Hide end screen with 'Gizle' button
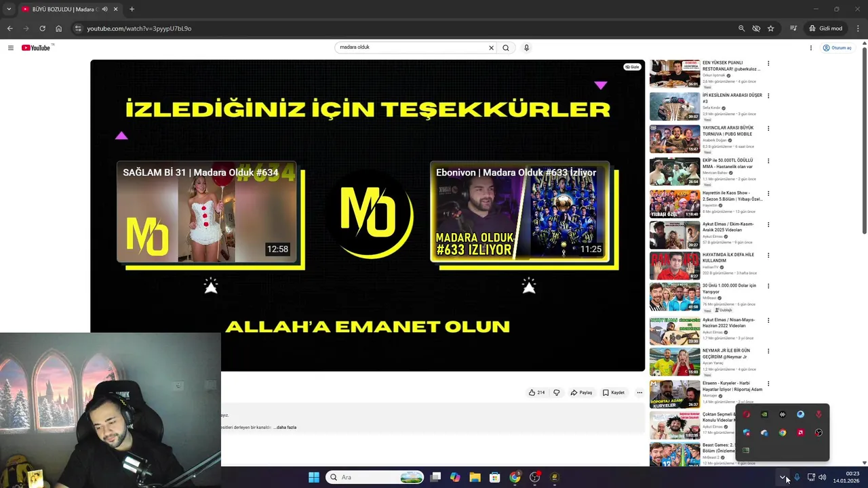This screenshot has height=488, width=868. (632, 67)
